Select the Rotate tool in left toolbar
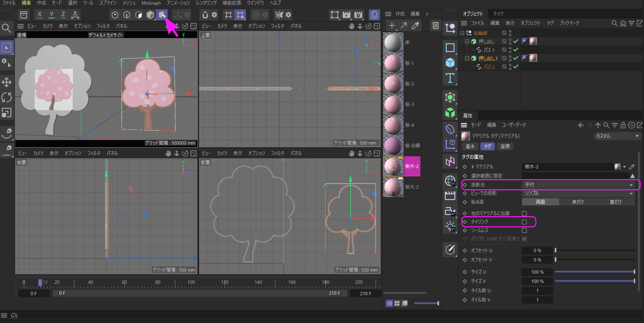644x323 pixels. tap(7, 97)
